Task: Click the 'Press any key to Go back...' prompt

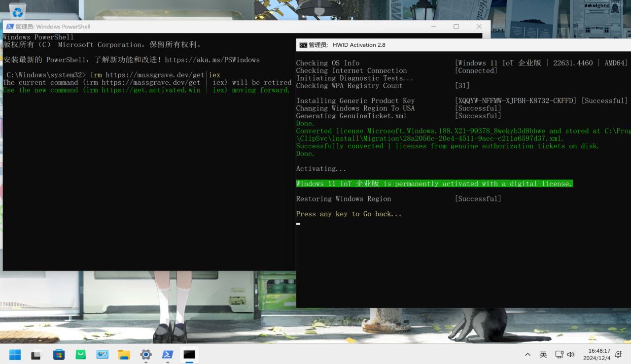Action: pyautogui.click(x=349, y=214)
